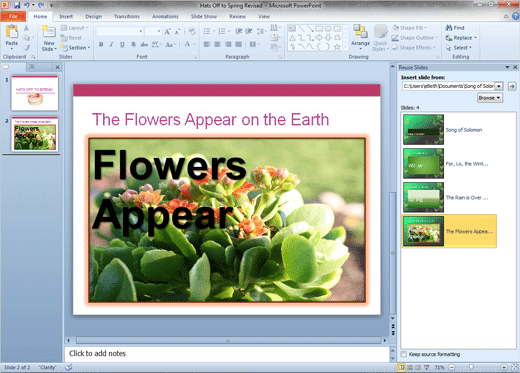The height and width of the screenshot is (373, 520).
Task: Open the Review tab
Action: [238, 16]
